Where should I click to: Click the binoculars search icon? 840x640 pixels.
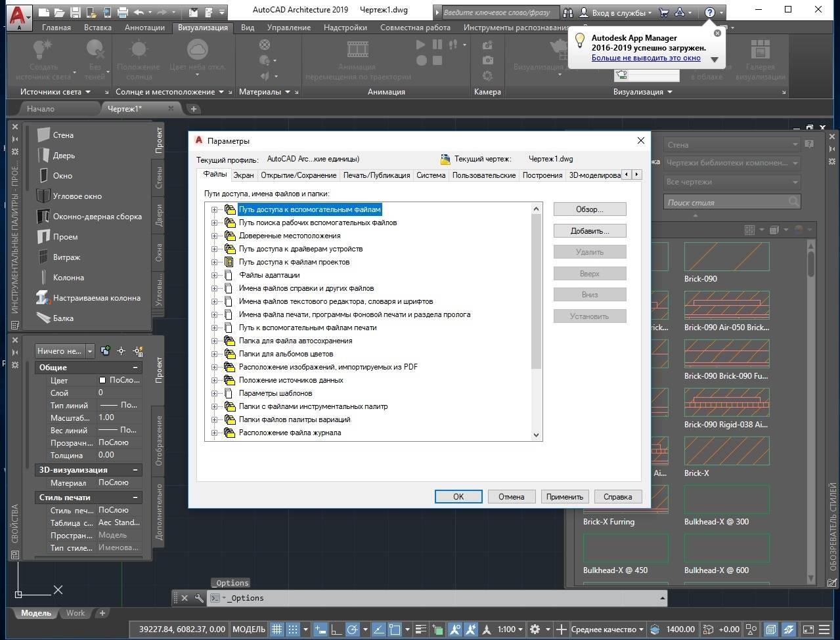tap(567, 12)
